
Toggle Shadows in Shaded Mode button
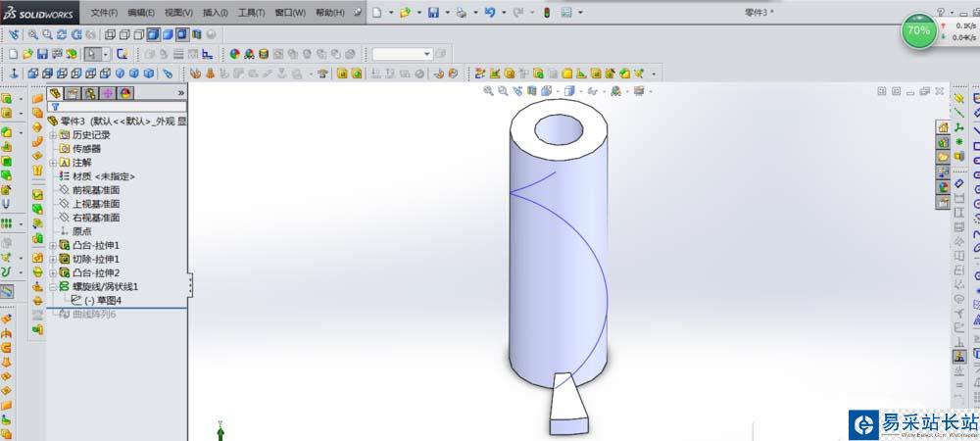point(182,35)
